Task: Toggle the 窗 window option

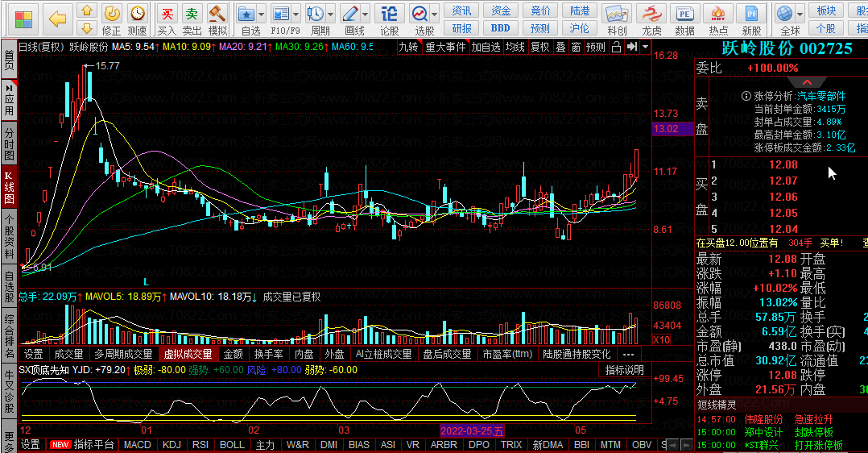Action: click(x=577, y=47)
